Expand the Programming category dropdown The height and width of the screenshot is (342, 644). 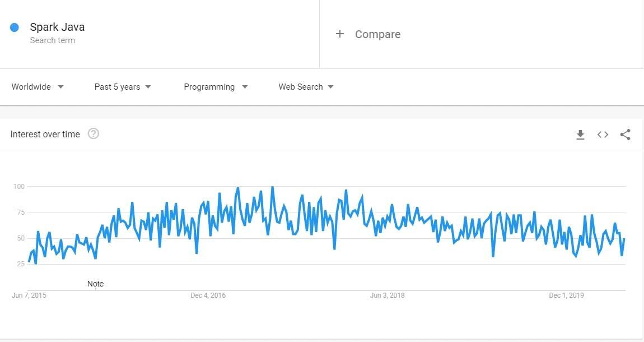216,87
